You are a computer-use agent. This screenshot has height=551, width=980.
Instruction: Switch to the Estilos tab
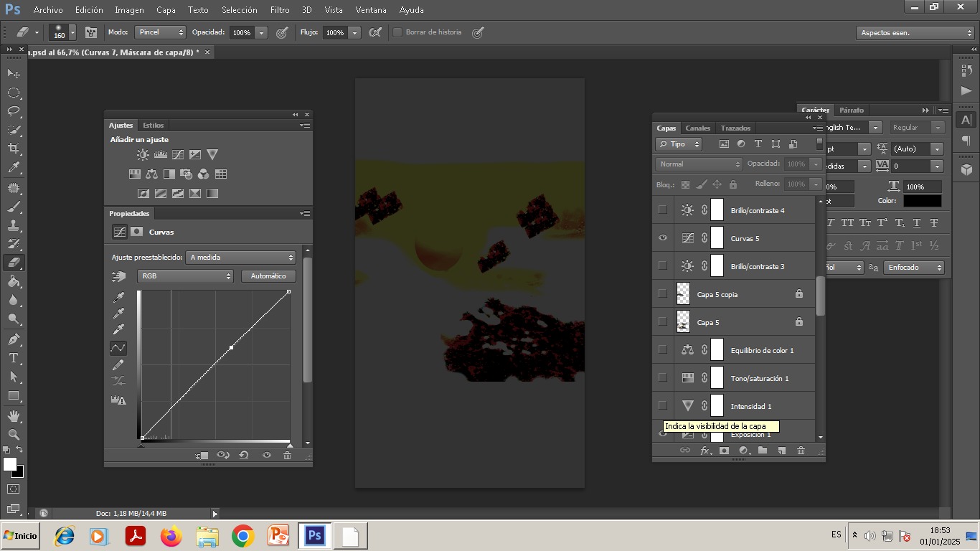click(x=153, y=126)
